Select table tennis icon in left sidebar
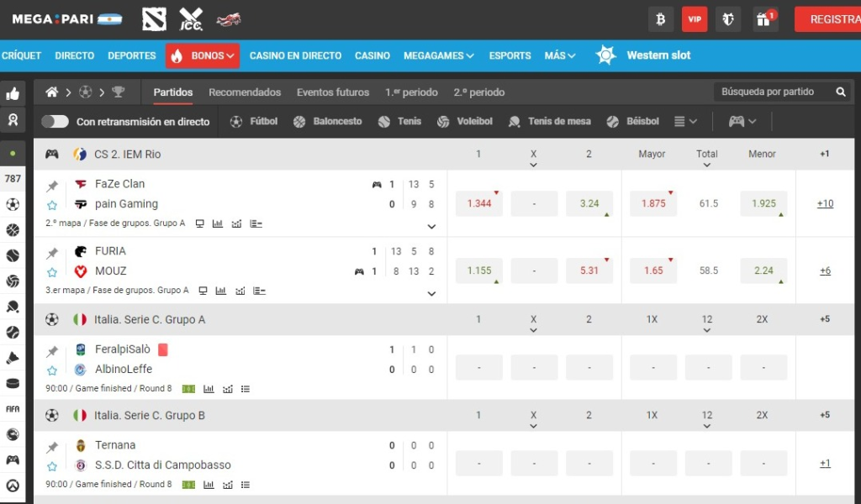Viewport: 861px width, 504px height. pos(13,307)
